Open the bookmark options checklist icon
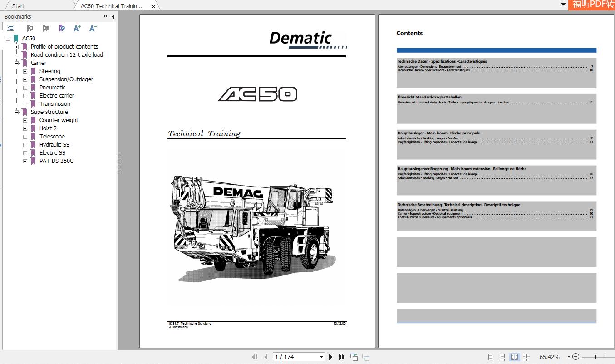Screen dimensions: 615x364 click(x=10, y=28)
